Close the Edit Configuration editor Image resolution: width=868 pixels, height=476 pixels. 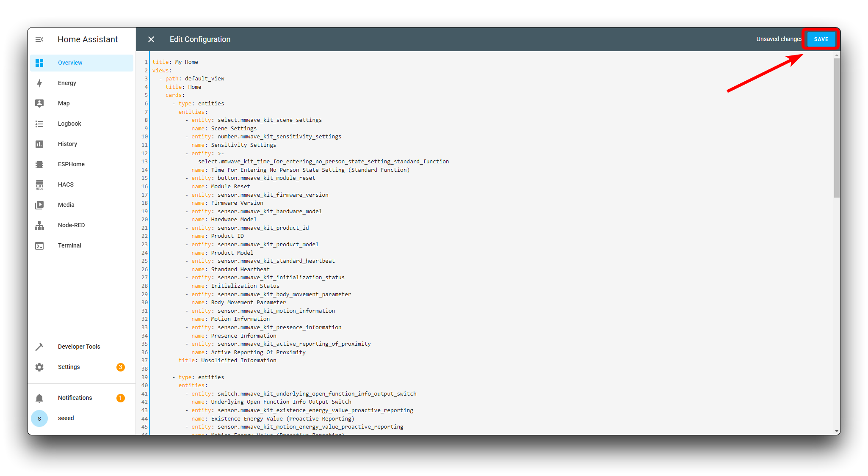151,39
